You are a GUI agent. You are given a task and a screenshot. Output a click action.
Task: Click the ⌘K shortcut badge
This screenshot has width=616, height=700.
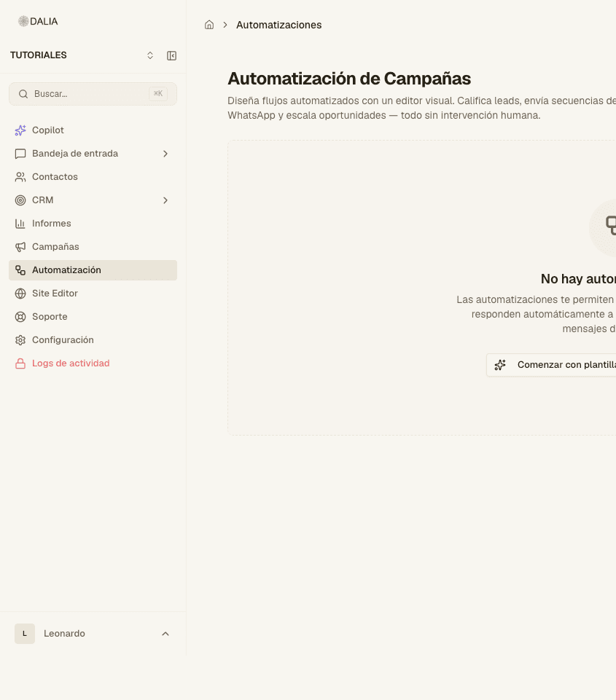click(x=158, y=94)
